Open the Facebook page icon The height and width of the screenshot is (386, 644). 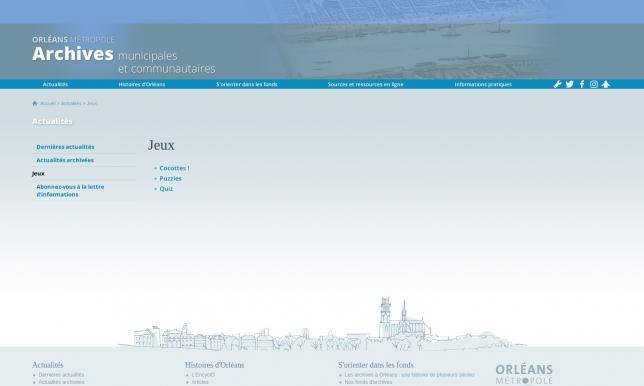582,84
